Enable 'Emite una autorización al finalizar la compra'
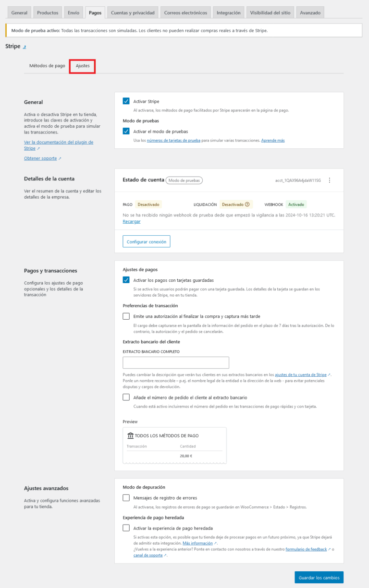 coord(126,316)
